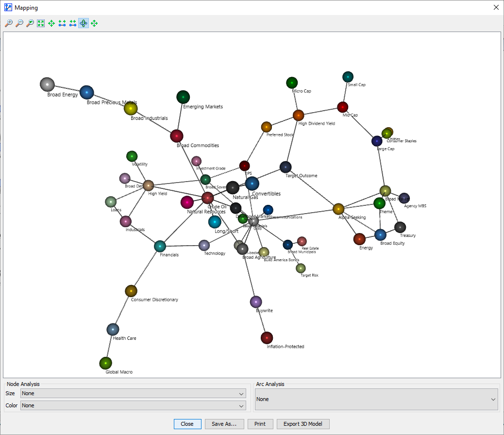Click the Save As... button

pos(224,424)
